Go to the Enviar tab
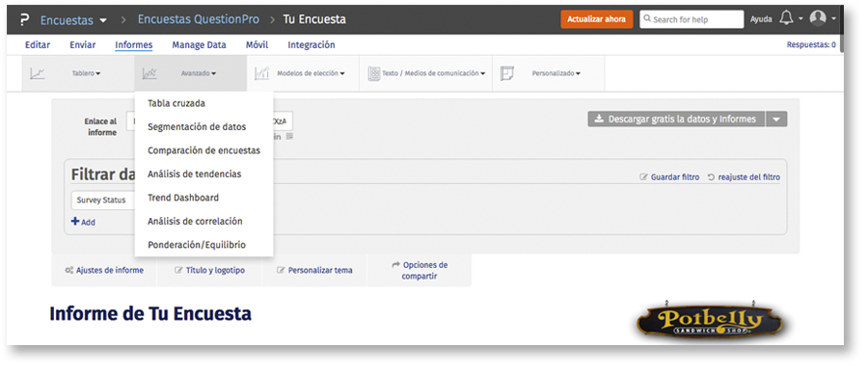 tap(83, 44)
